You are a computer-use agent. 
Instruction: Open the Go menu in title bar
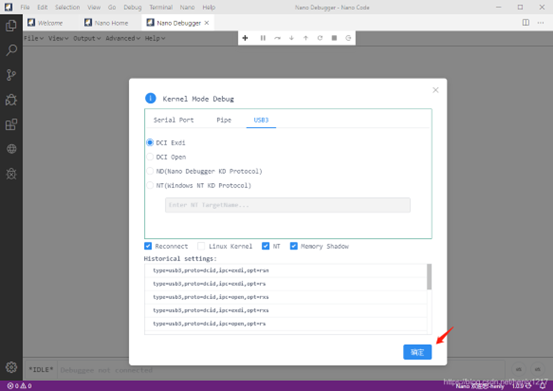(112, 7)
